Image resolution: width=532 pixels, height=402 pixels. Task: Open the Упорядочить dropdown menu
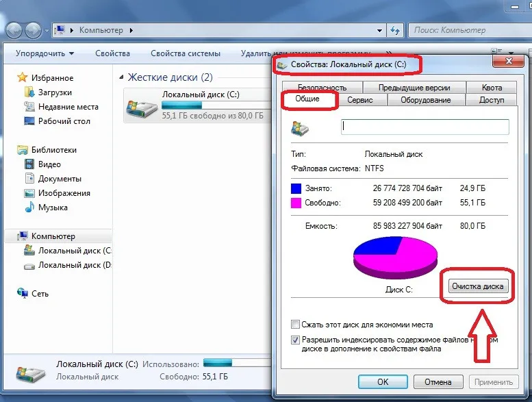(x=45, y=53)
